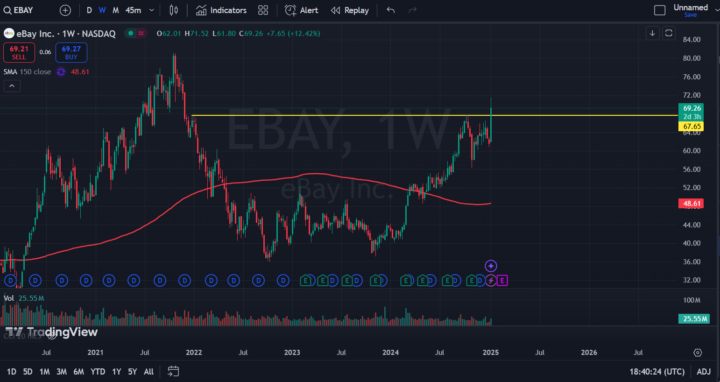Click the pink data mode icon
The image size is (720, 382).
141,34
